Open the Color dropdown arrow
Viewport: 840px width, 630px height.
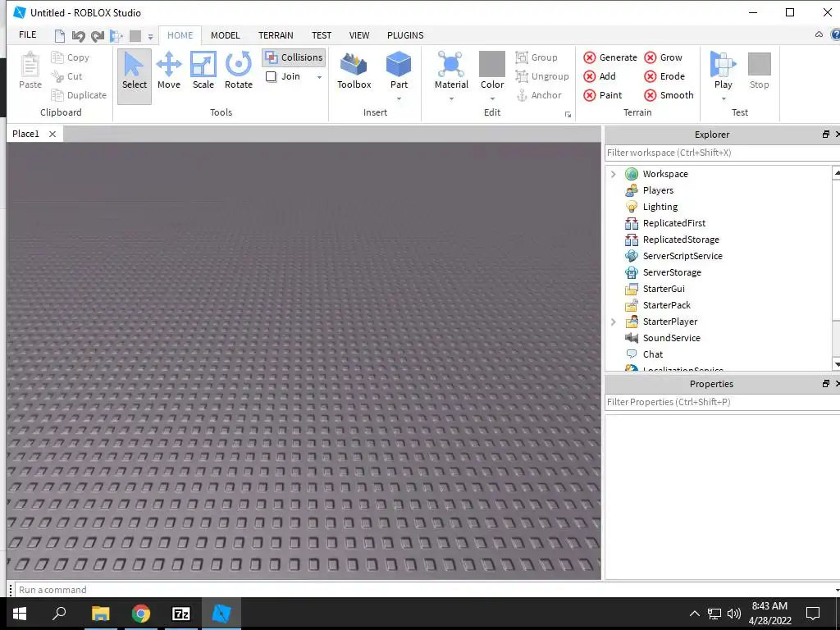pos(492,98)
